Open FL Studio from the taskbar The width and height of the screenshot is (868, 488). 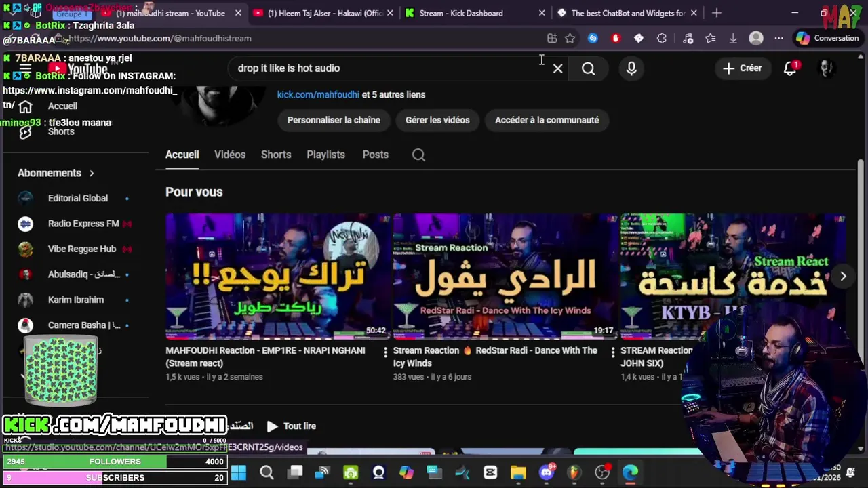[574, 472]
